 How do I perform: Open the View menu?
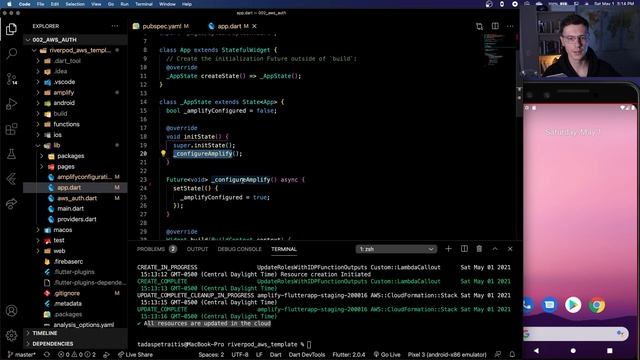coord(96,4)
